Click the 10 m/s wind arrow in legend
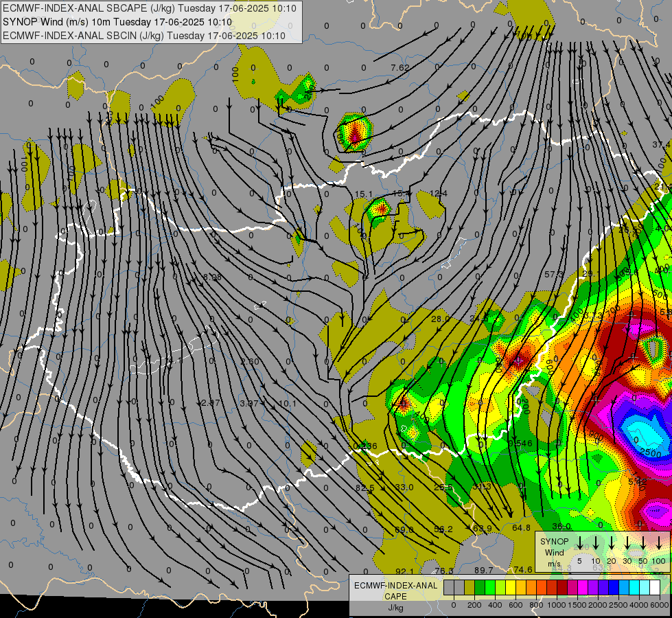 (596, 543)
